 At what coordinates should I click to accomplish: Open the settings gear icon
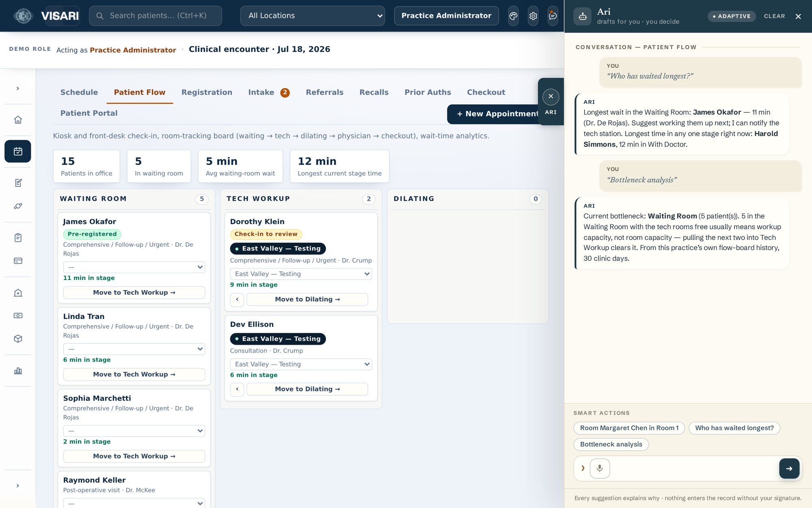pos(533,16)
